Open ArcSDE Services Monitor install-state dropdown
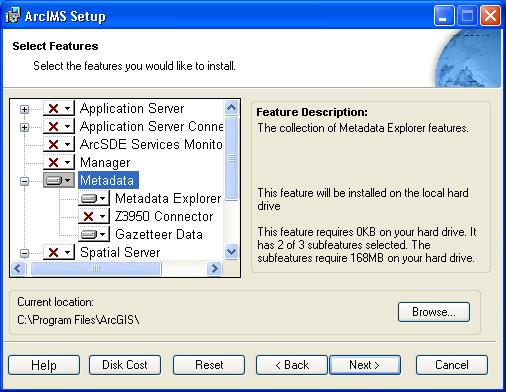 pos(59,144)
